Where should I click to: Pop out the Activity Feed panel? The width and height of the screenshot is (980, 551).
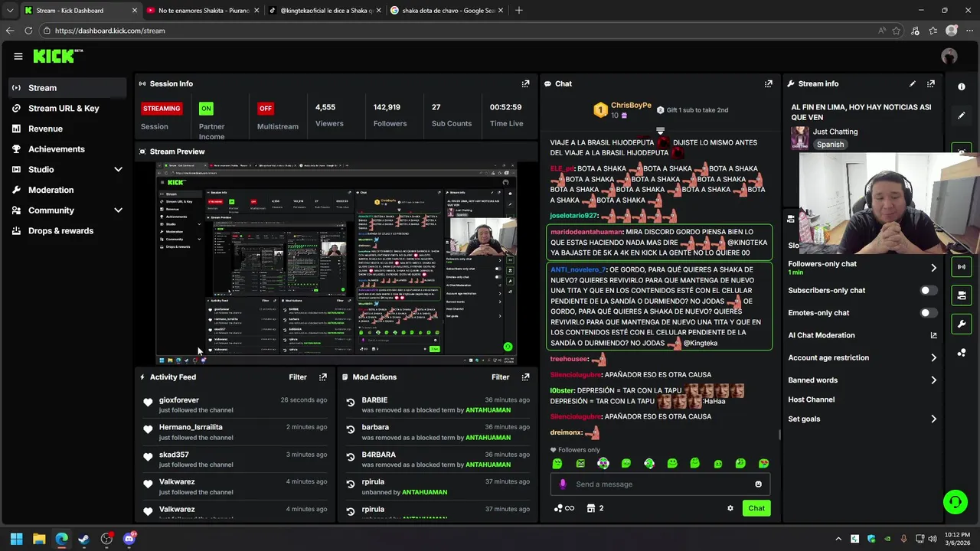[323, 377]
